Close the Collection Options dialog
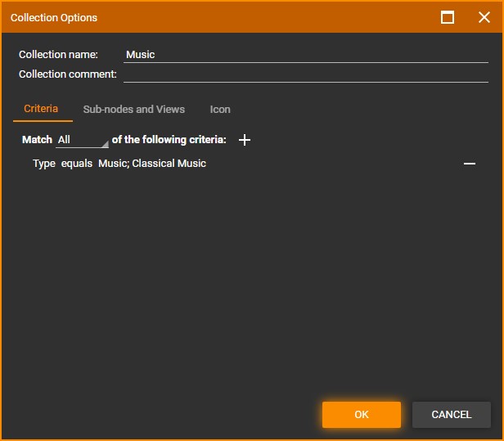The height and width of the screenshot is (441, 504). click(484, 17)
